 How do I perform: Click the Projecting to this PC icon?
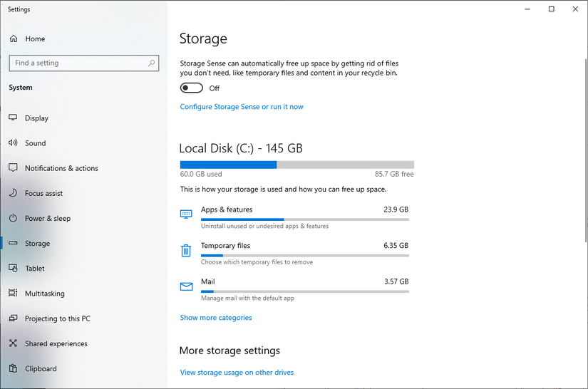[13, 318]
